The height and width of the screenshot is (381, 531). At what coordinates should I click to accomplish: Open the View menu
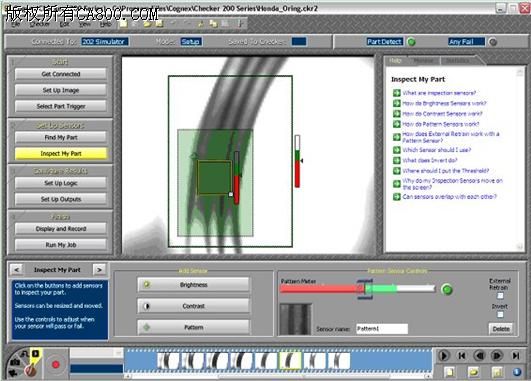[85, 24]
